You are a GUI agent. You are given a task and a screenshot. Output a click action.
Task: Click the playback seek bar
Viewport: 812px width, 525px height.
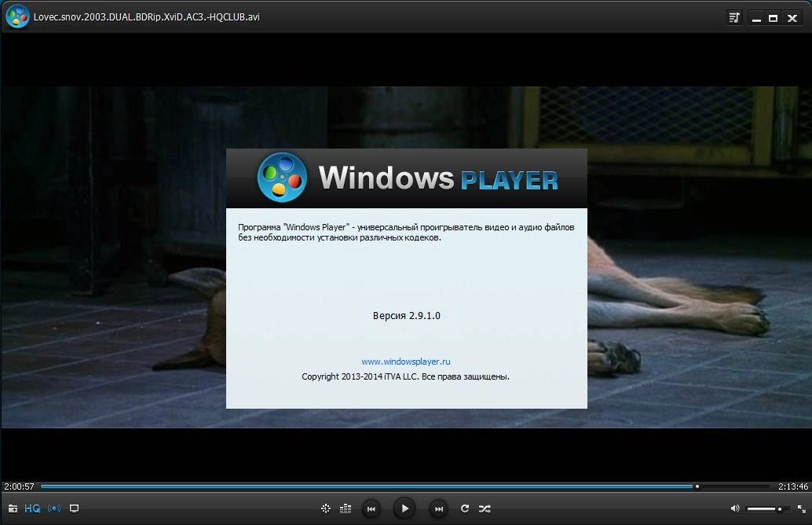(x=405, y=486)
